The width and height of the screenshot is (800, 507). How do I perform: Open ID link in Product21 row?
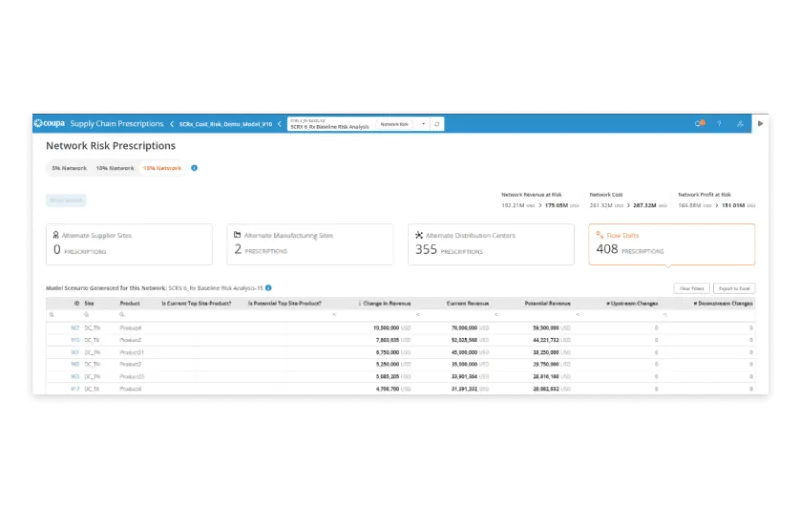click(x=76, y=352)
